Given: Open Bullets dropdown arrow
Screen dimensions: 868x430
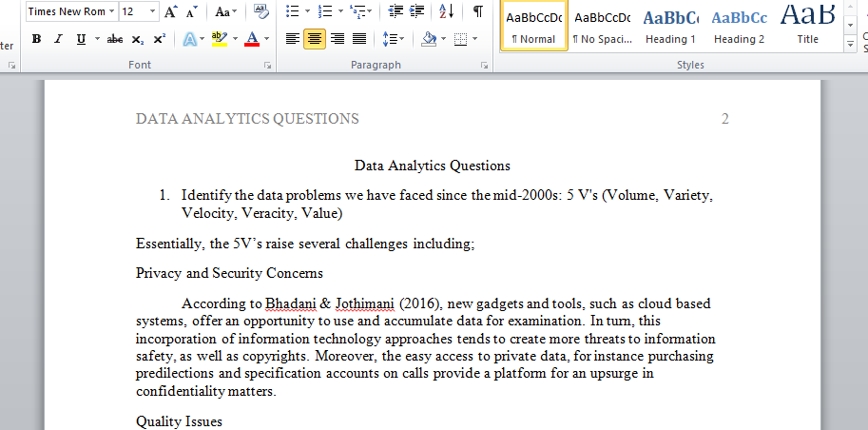Looking at the screenshot, I should [308, 11].
